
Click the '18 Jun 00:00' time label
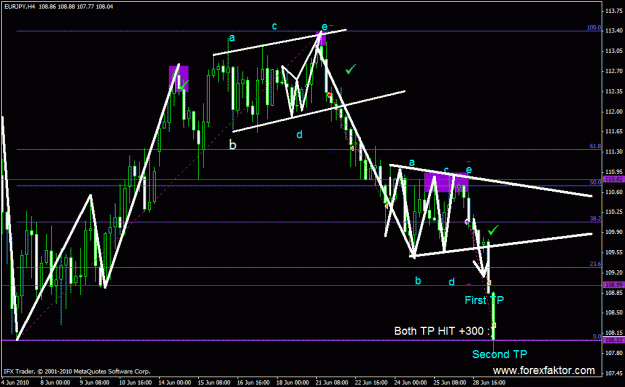click(x=293, y=383)
